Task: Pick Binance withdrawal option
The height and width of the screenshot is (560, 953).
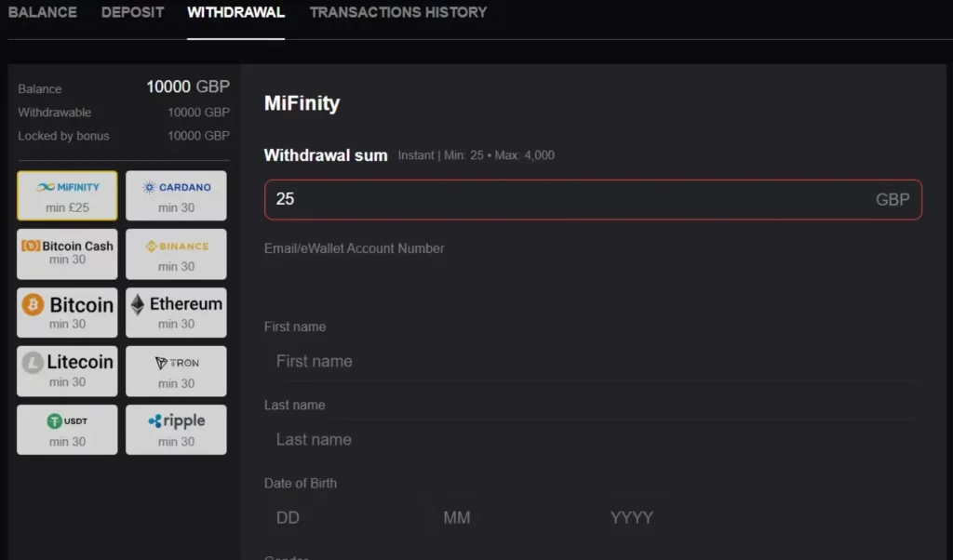Action: click(176, 254)
